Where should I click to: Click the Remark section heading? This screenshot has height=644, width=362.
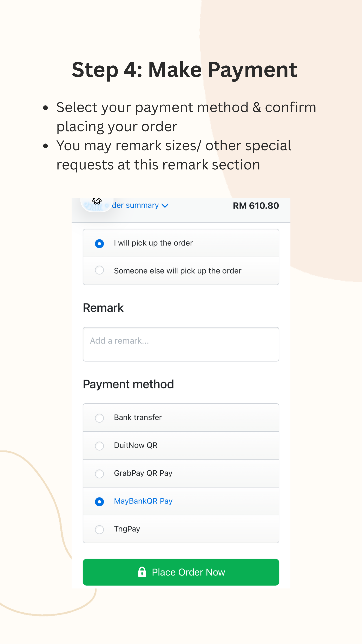pos(103,308)
